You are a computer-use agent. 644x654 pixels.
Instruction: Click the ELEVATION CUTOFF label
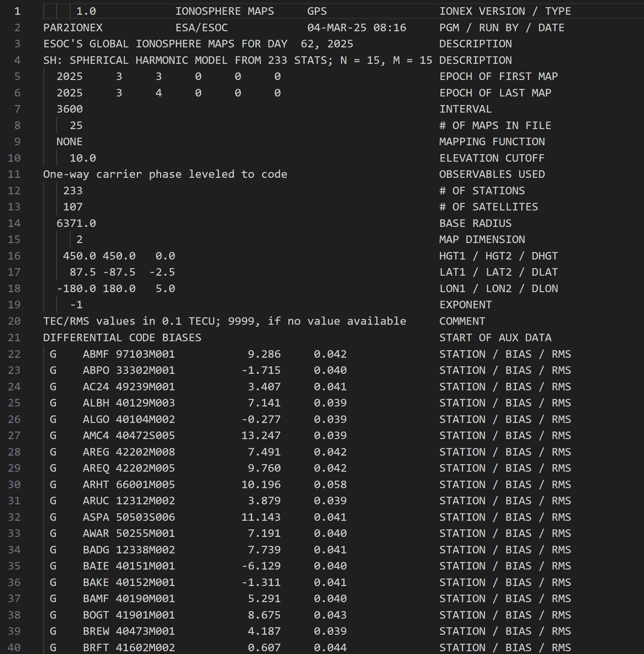492,158
